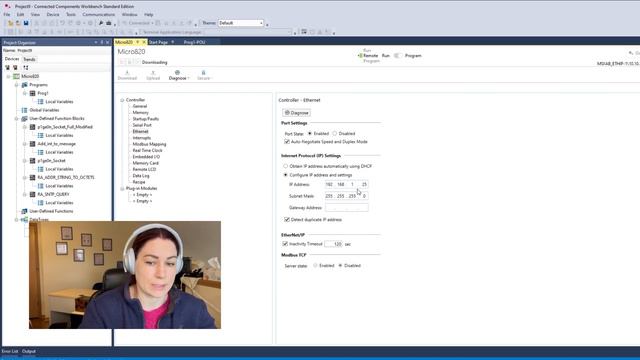Collapse the Controller tree node
The height and width of the screenshot is (360, 640).
click(x=122, y=100)
